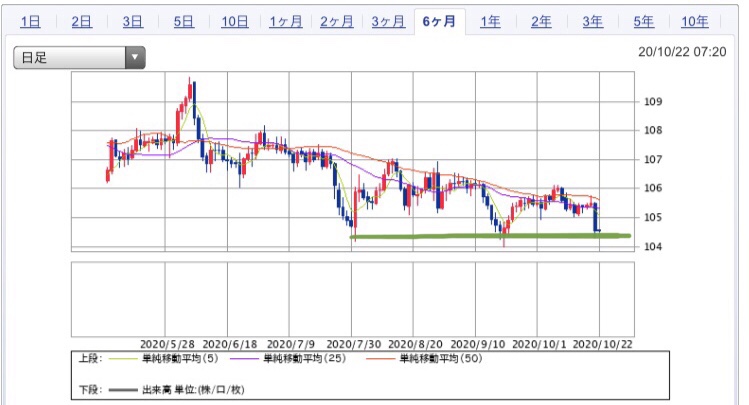Screen dimensions: 749x405
Task: Open the 10日 chart range
Action: [x=235, y=21]
